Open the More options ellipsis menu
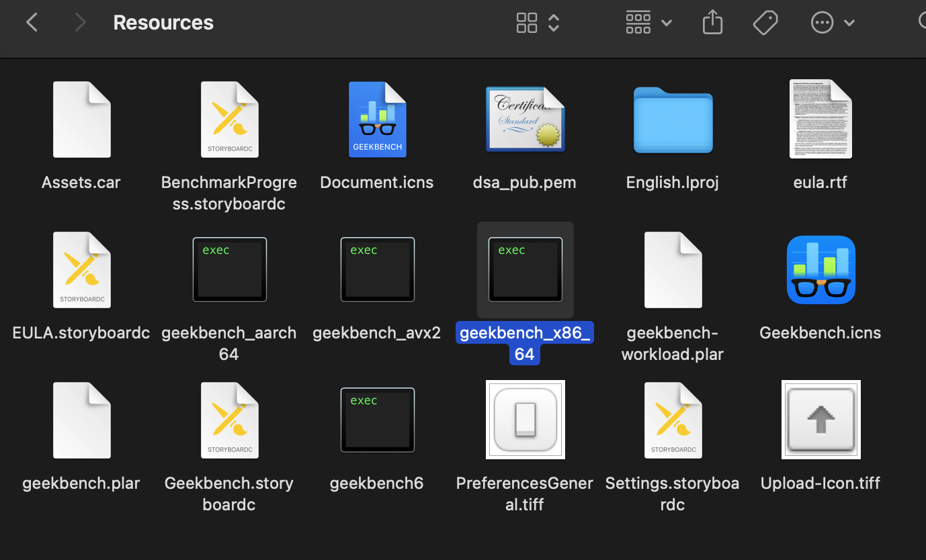The height and width of the screenshot is (560, 926). tap(822, 22)
